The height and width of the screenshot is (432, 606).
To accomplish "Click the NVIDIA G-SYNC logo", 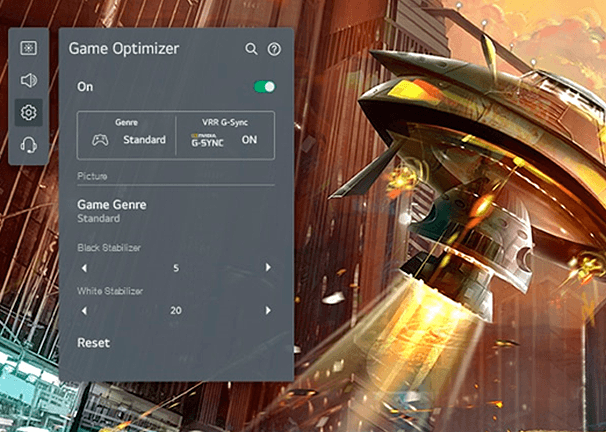I will pos(208,140).
